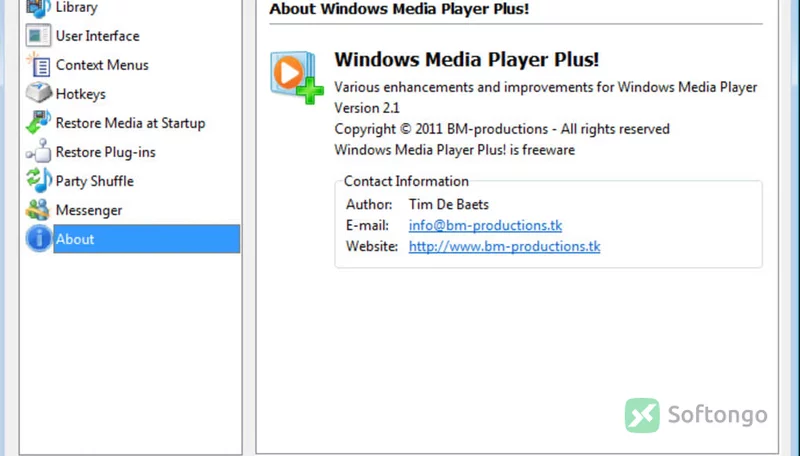Click the 'Various enhancements and improvements' description
This screenshot has height=456, width=800.
545,87
